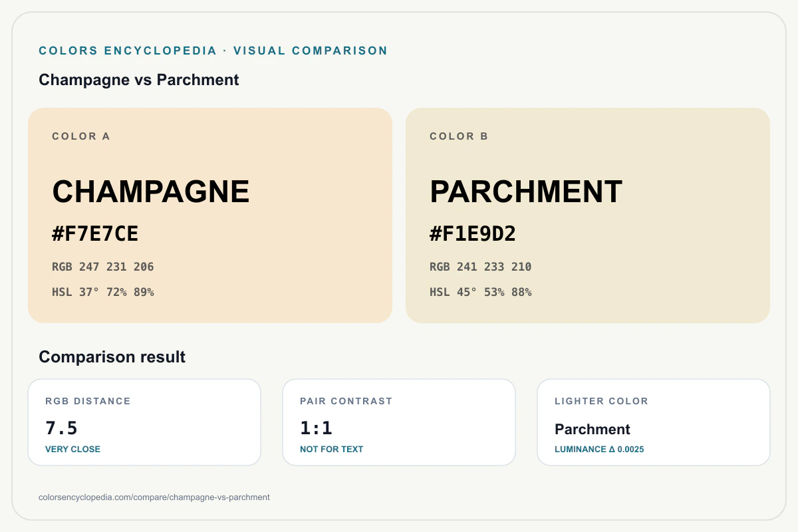Click the VERY CLOSE label
The width and height of the screenshot is (798, 532).
(72, 449)
